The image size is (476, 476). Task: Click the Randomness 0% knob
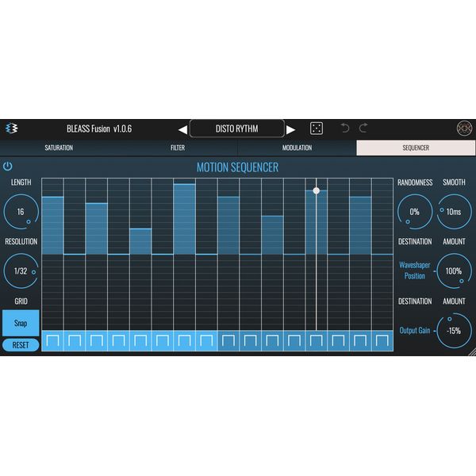point(414,212)
